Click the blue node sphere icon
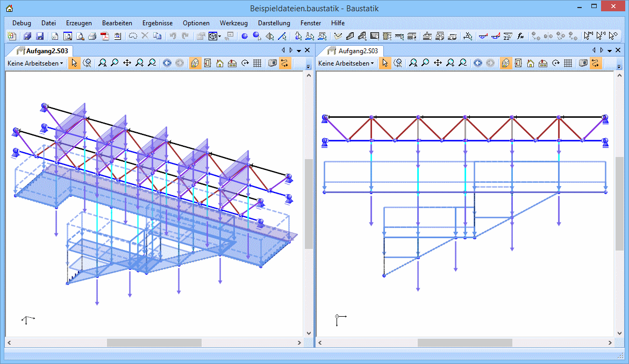 tap(244, 36)
